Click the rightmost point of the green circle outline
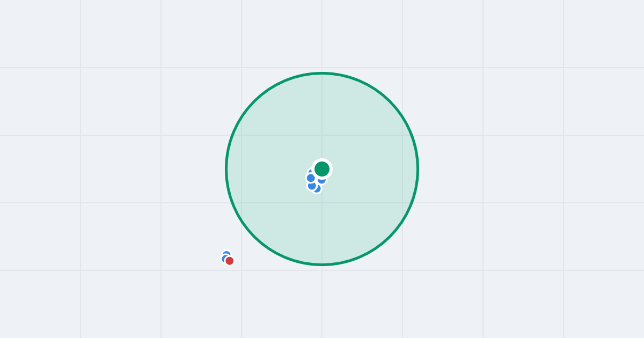The image size is (644, 338). [418, 168]
